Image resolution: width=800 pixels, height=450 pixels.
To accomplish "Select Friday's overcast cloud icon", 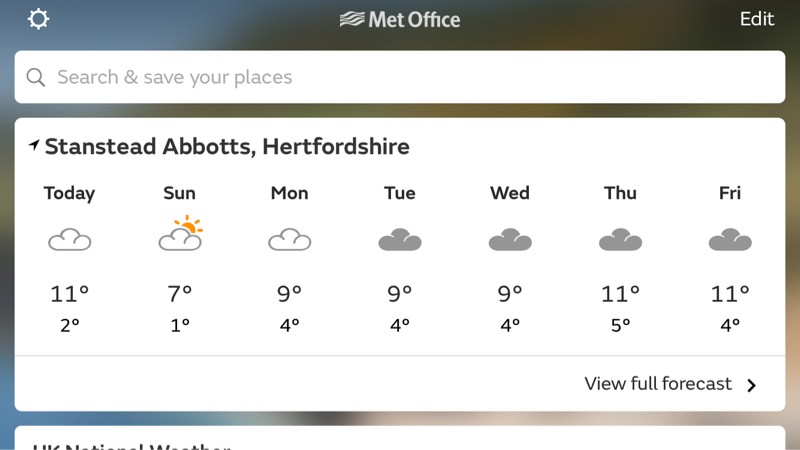I will point(730,240).
